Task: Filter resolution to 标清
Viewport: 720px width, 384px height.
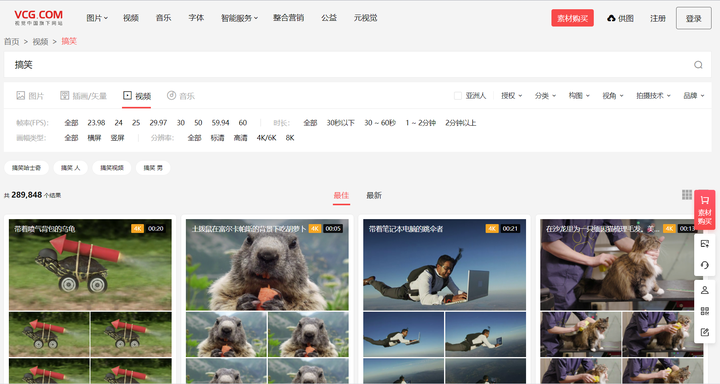Action: 217,137
